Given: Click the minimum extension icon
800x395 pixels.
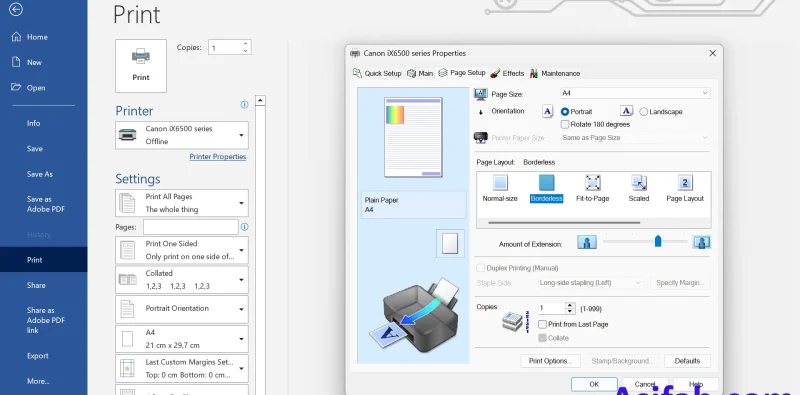Looking at the screenshot, I should tap(587, 242).
